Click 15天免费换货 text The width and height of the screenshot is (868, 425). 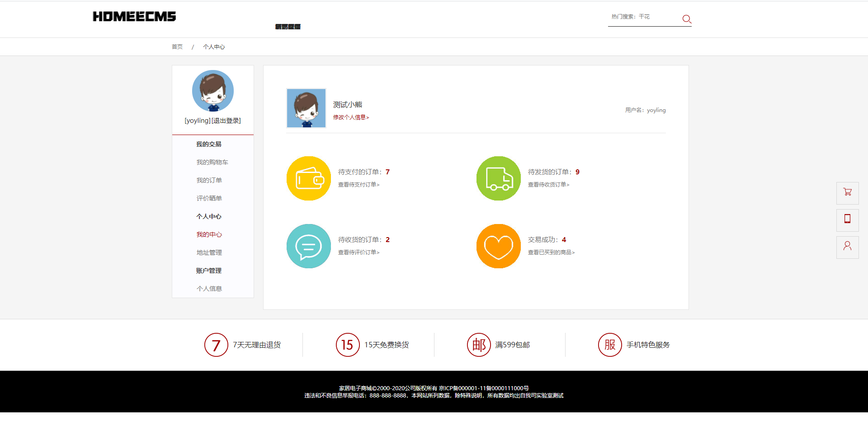pyautogui.click(x=387, y=345)
